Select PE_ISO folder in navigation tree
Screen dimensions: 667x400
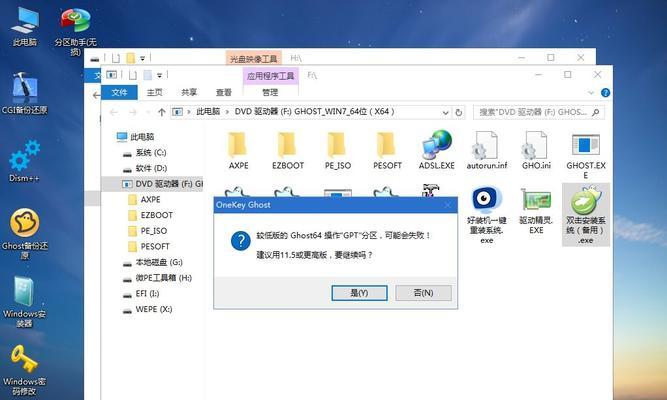pos(148,231)
